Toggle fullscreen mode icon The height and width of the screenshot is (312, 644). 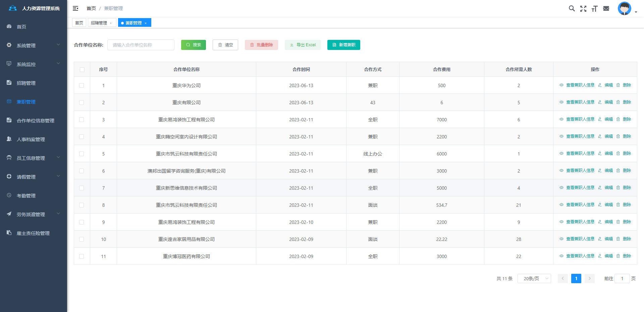pyautogui.click(x=583, y=9)
